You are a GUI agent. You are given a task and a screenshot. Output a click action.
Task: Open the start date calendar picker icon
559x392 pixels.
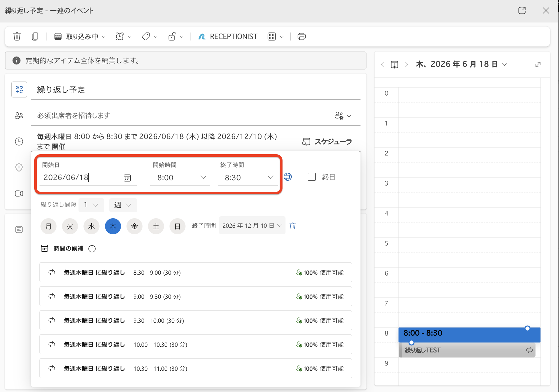[x=127, y=178]
